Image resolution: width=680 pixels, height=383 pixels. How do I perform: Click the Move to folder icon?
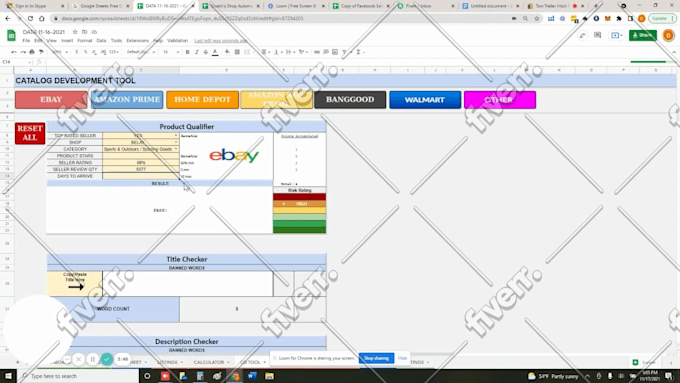pyautogui.click(x=85, y=32)
